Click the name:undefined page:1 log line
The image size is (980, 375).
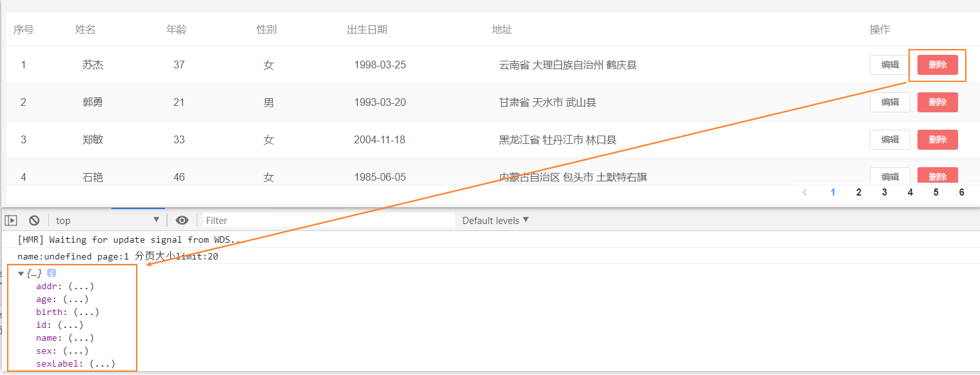[118, 256]
